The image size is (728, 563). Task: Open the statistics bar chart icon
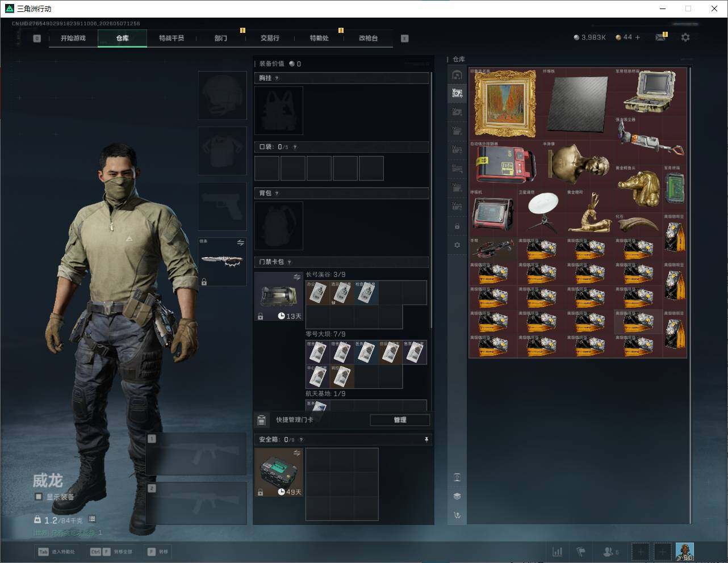[558, 551]
